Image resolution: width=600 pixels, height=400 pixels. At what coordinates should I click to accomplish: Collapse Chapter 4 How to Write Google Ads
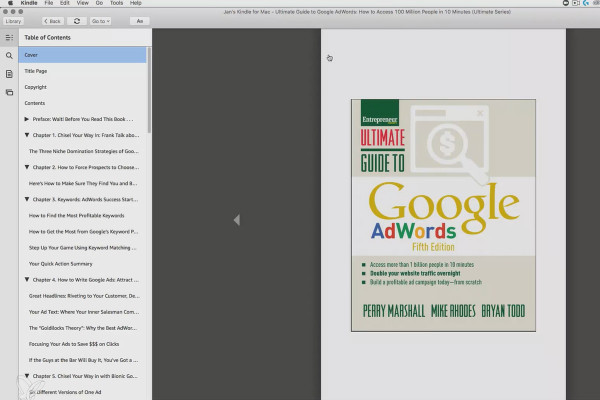(27, 280)
